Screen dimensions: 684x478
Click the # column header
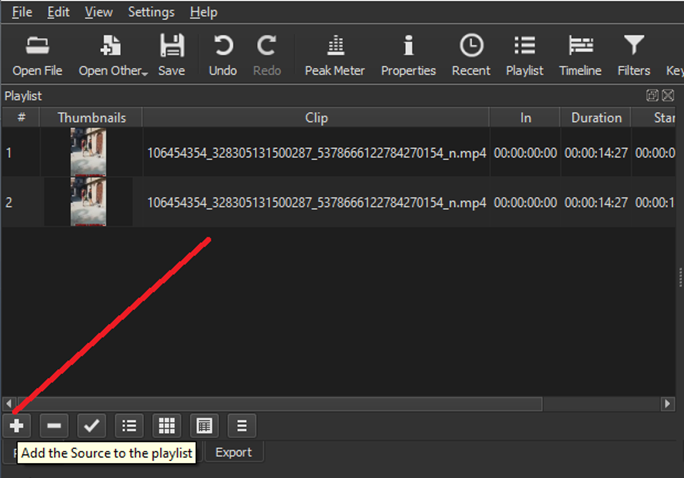click(21, 118)
